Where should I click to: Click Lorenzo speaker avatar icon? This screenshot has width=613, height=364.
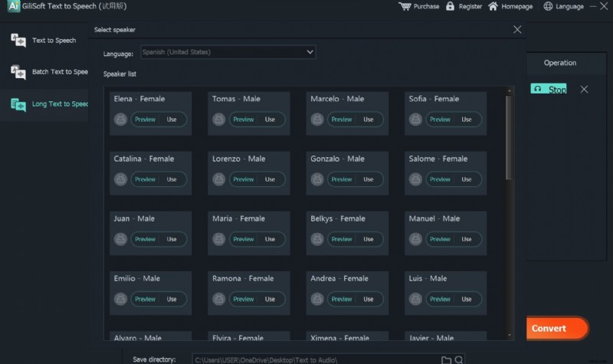[x=219, y=179]
